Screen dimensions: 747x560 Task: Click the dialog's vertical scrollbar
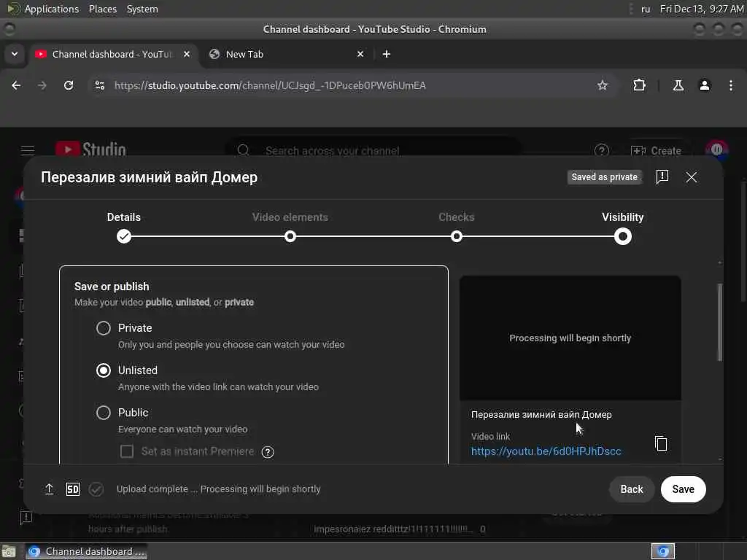(x=719, y=322)
